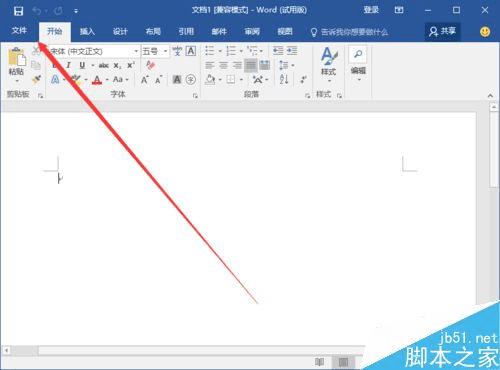Apply the red font color A

[97, 80]
